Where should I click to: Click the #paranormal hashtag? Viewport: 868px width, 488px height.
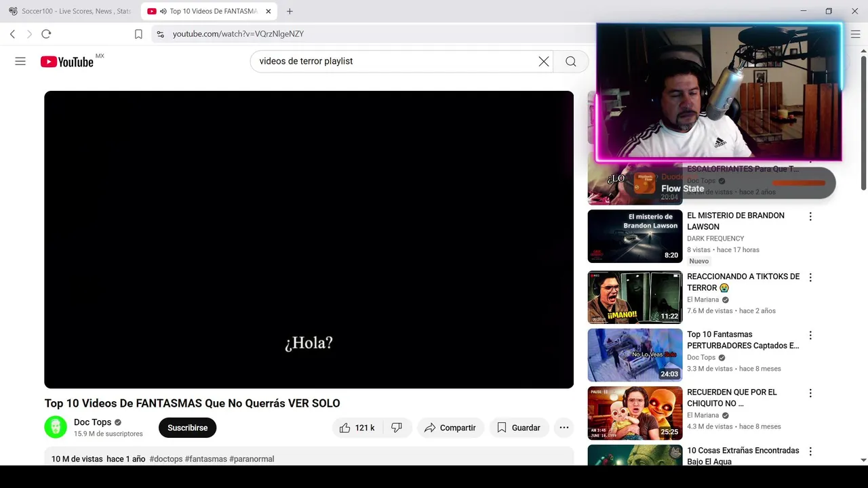click(252, 459)
